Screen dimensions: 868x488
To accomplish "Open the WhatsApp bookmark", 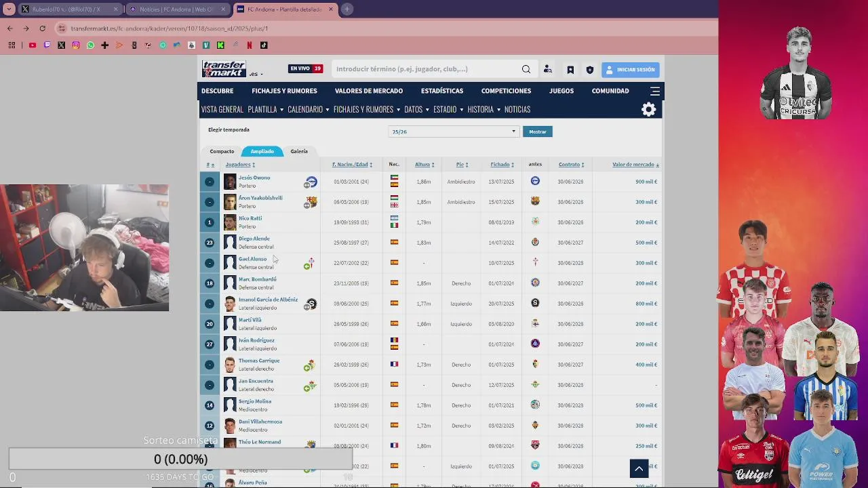I will (x=90, y=45).
